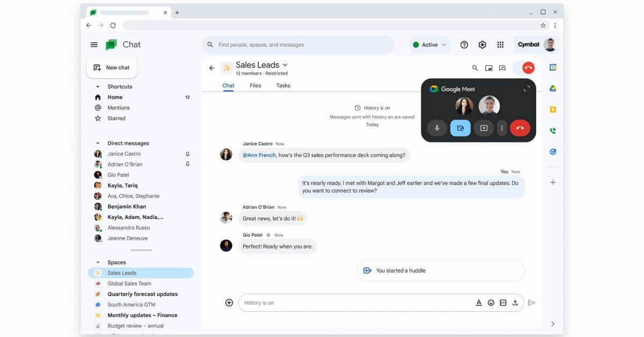Search within the Sales Leads space
The width and height of the screenshot is (644, 337).
475,68
